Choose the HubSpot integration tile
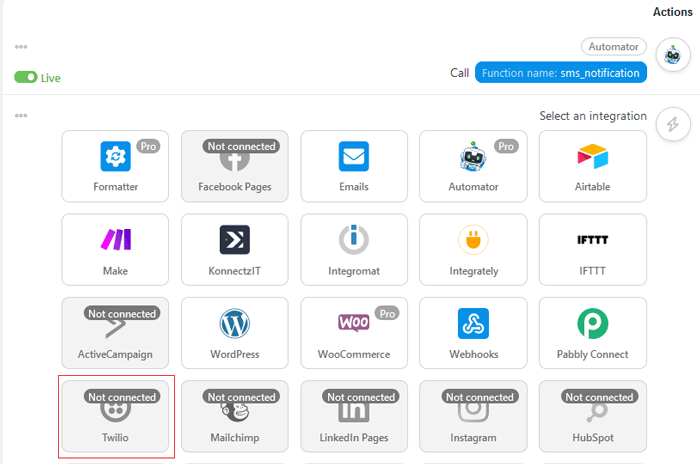Image resolution: width=700 pixels, height=464 pixels. (593, 416)
